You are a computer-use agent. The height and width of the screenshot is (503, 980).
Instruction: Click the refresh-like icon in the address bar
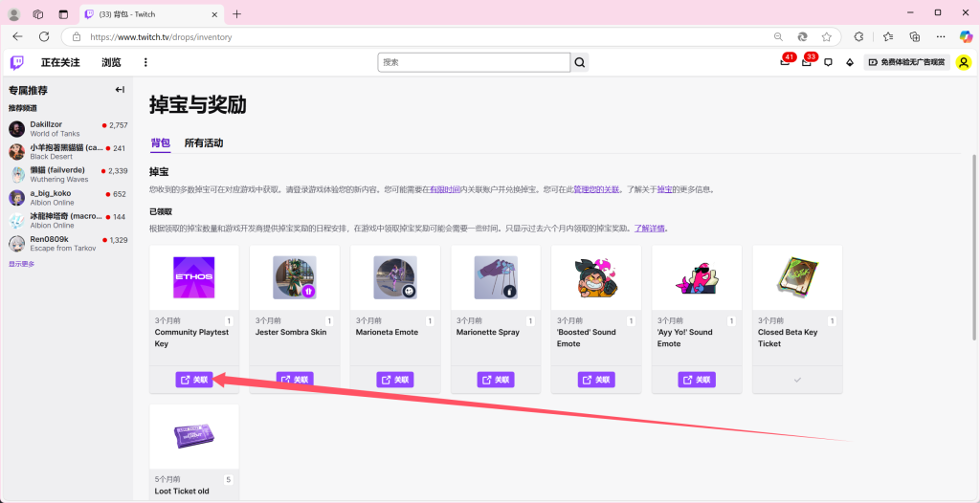point(803,37)
